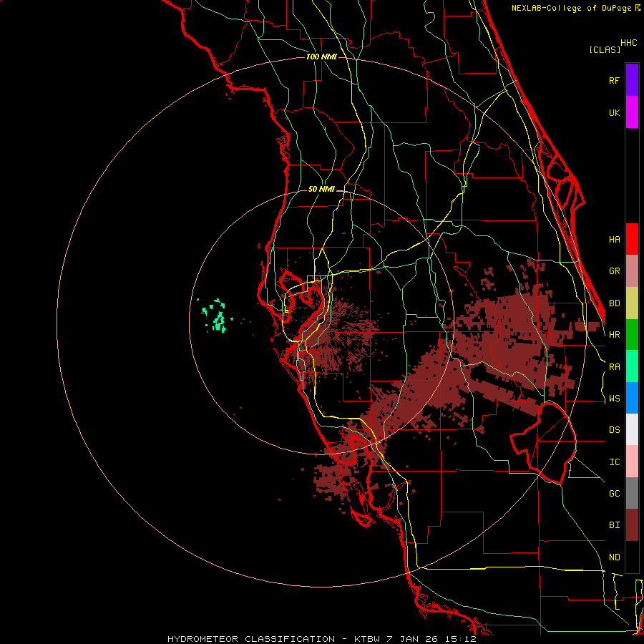
Task: Click the "HYDROMETEOR CLASSIFICATION" title text
Action: (x=251, y=639)
